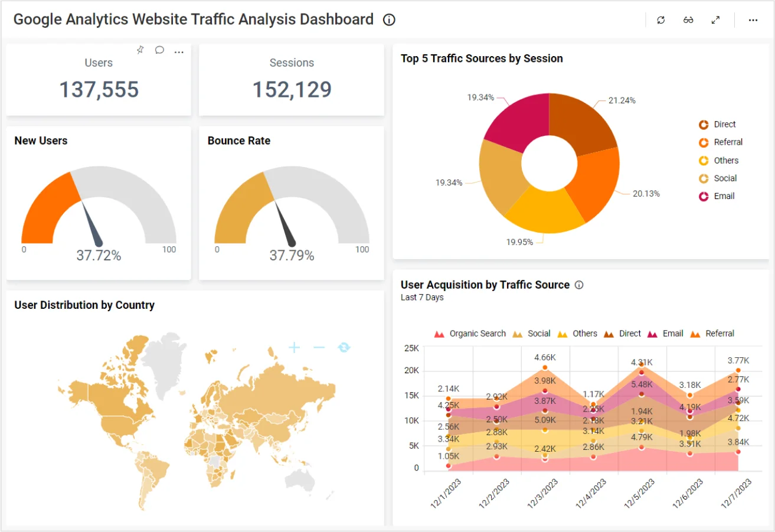Toggle the Email series in the acquisition legend

click(672, 334)
